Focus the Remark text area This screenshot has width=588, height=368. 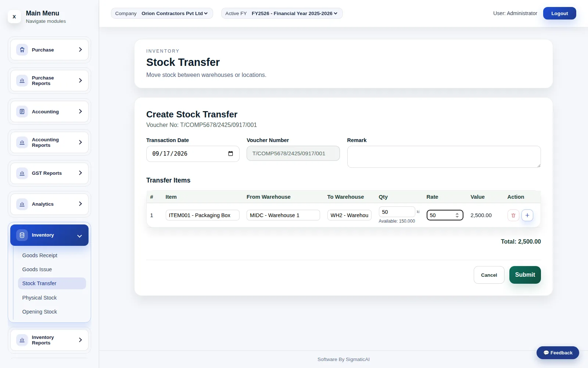click(x=444, y=157)
